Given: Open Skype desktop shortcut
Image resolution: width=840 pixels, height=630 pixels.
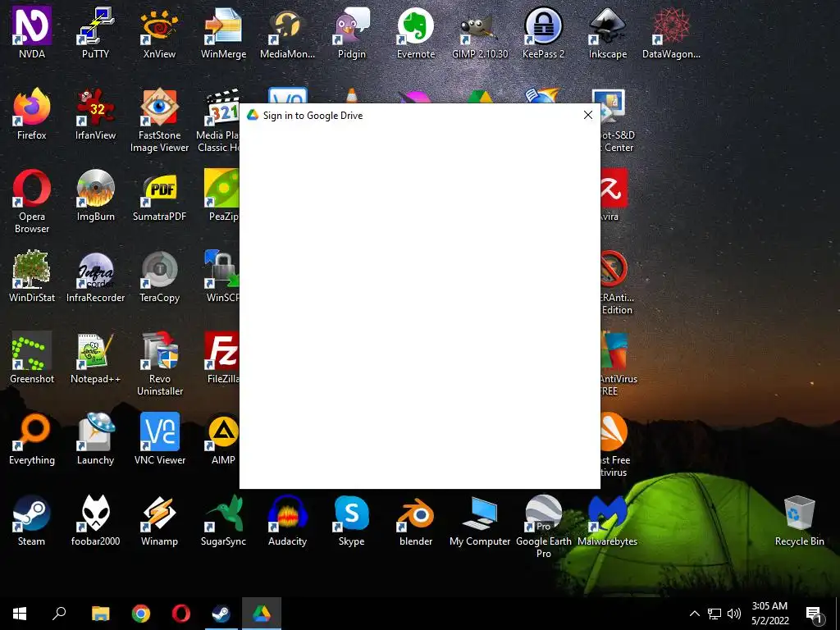Looking at the screenshot, I should pyautogui.click(x=351, y=521).
